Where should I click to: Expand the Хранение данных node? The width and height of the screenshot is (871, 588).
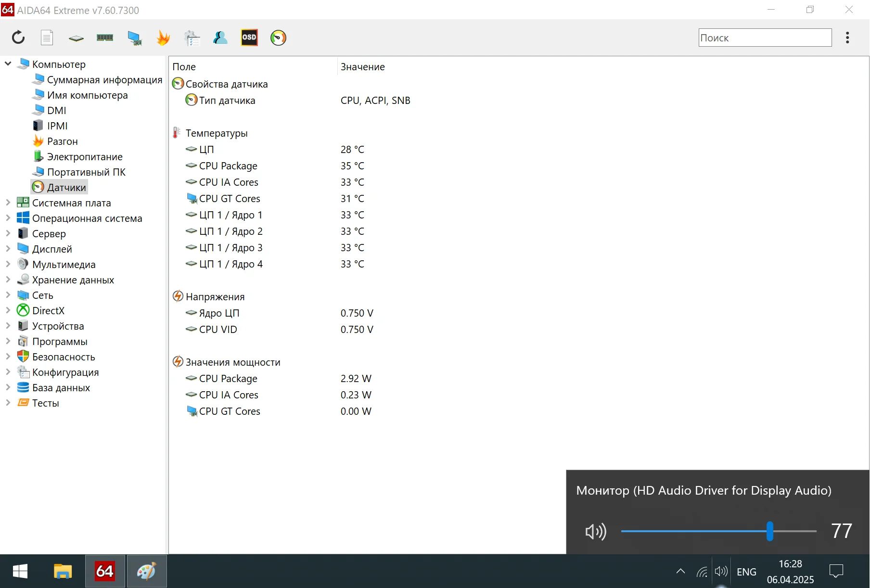8,280
